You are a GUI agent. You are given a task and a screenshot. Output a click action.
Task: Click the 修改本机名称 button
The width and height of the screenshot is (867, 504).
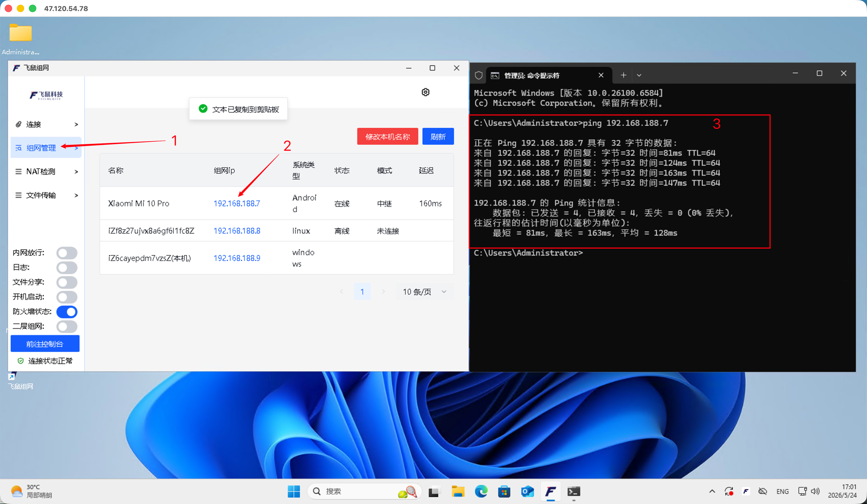pos(388,136)
